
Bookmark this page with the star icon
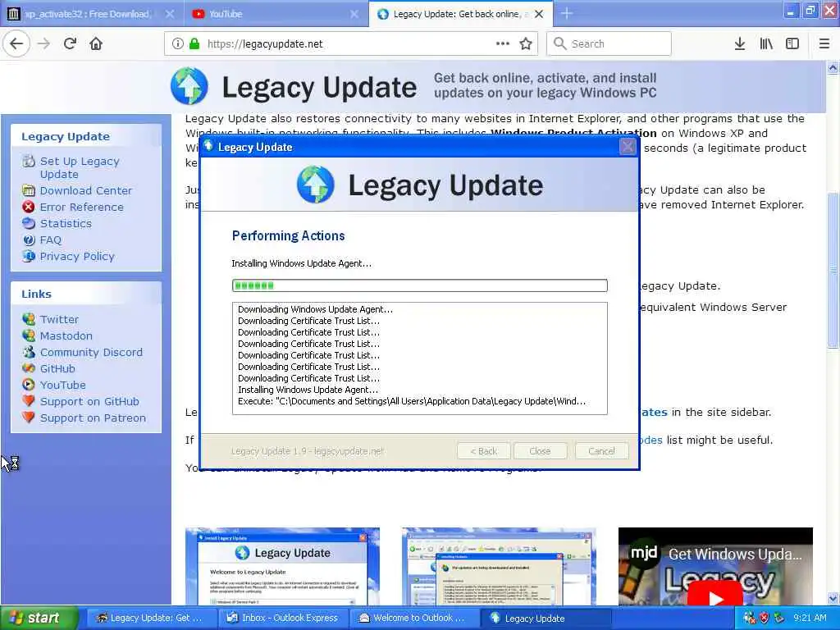[526, 44]
